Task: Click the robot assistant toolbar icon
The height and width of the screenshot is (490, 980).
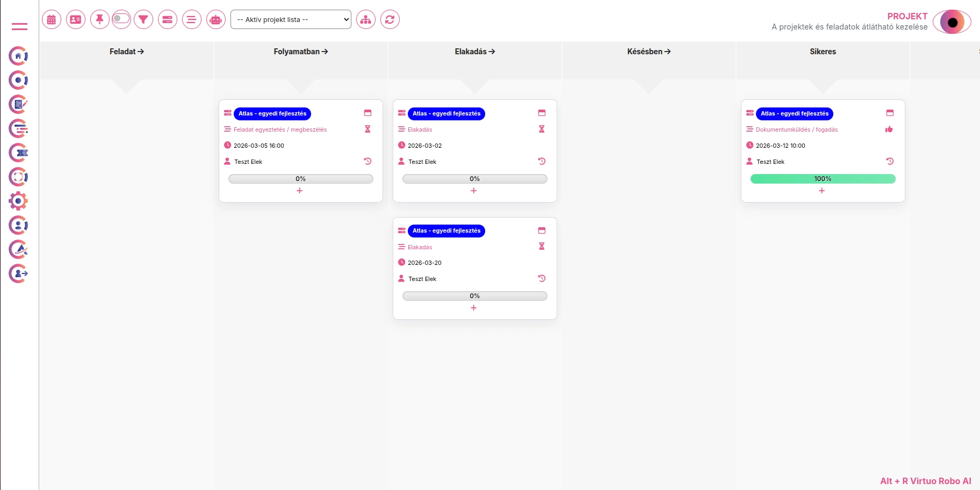Action: click(x=216, y=20)
